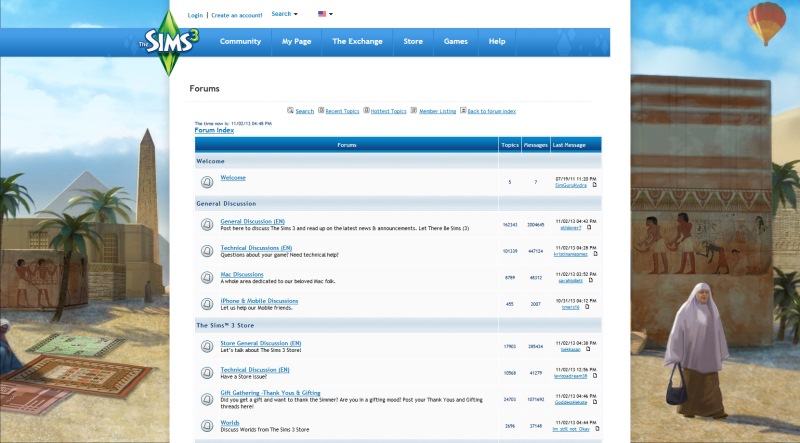
Task: Click the folder icon beside iPhone & Mobile Discussions
Action: tap(207, 304)
